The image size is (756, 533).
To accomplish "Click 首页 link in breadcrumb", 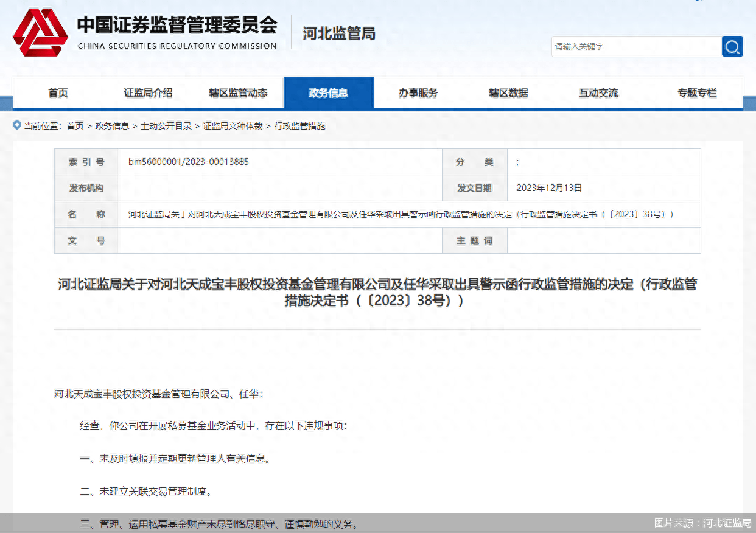I will 75,126.
